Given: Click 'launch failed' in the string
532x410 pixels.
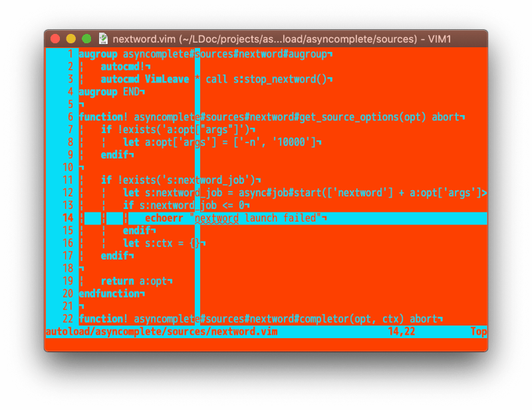Looking at the screenshot, I should [280, 218].
